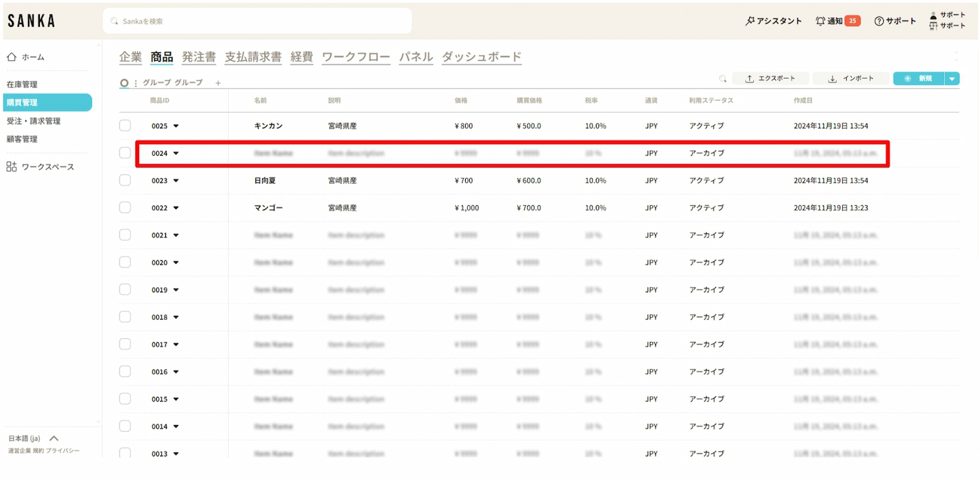Expand the dropdown arrow for product 0025
The image size is (980, 480).
tap(176, 126)
